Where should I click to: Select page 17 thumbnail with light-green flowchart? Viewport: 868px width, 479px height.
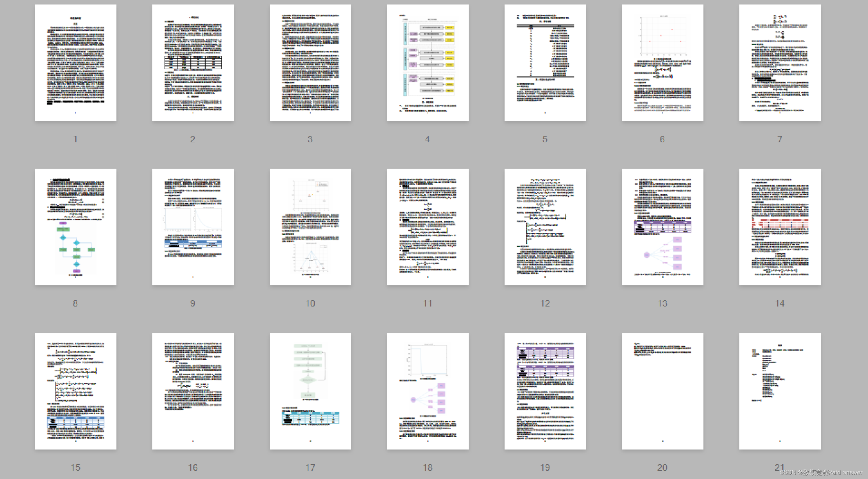[x=310, y=391]
